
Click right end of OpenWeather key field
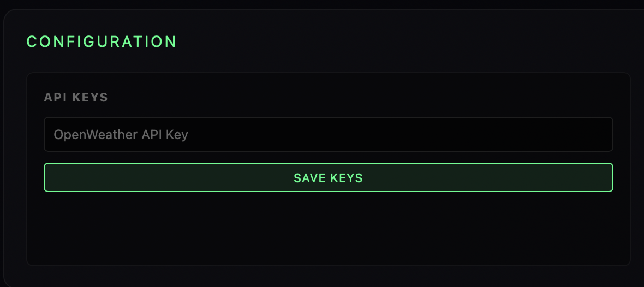(600, 134)
